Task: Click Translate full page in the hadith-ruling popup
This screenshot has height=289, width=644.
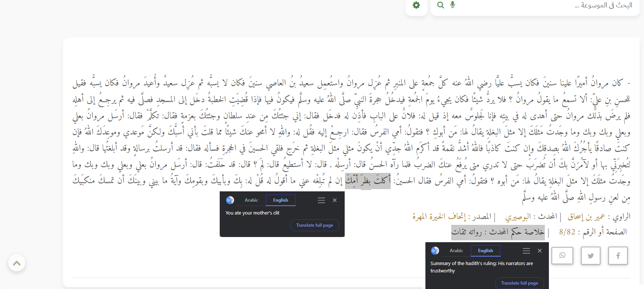Action: pos(520,283)
